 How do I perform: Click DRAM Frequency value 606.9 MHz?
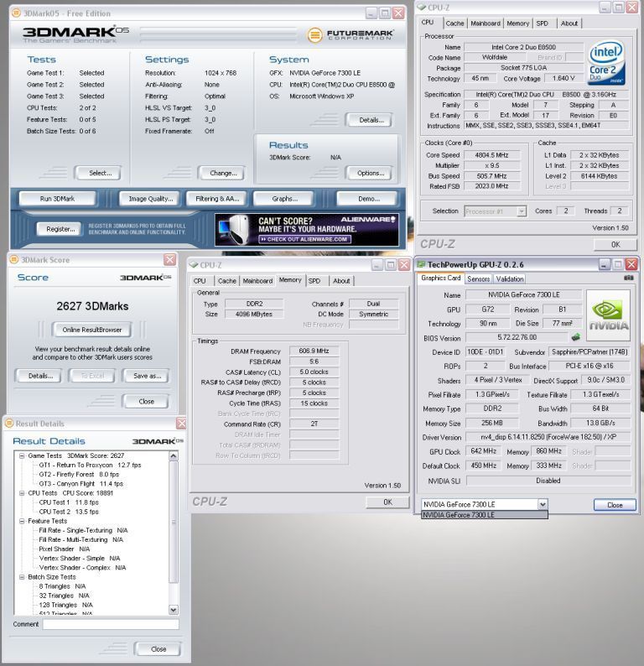click(314, 351)
